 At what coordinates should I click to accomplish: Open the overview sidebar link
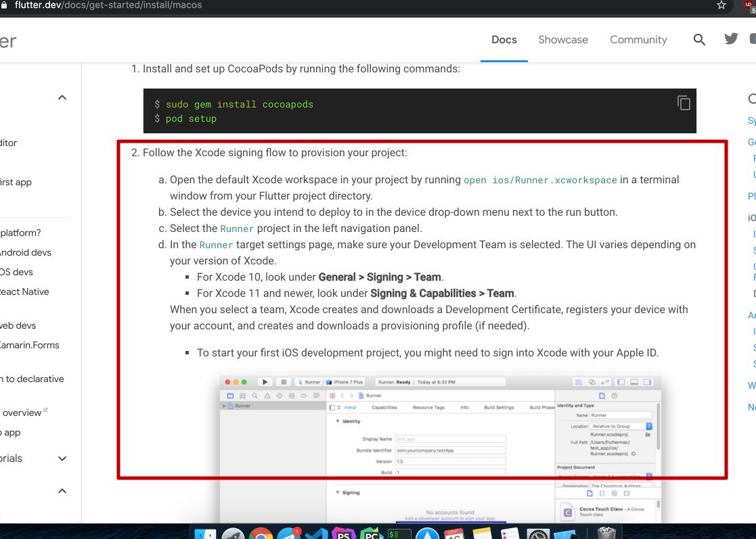(x=22, y=413)
